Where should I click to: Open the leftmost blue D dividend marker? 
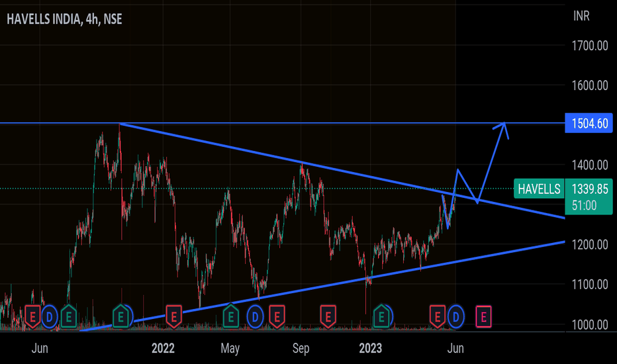pyautogui.click(x=50, y=316)
